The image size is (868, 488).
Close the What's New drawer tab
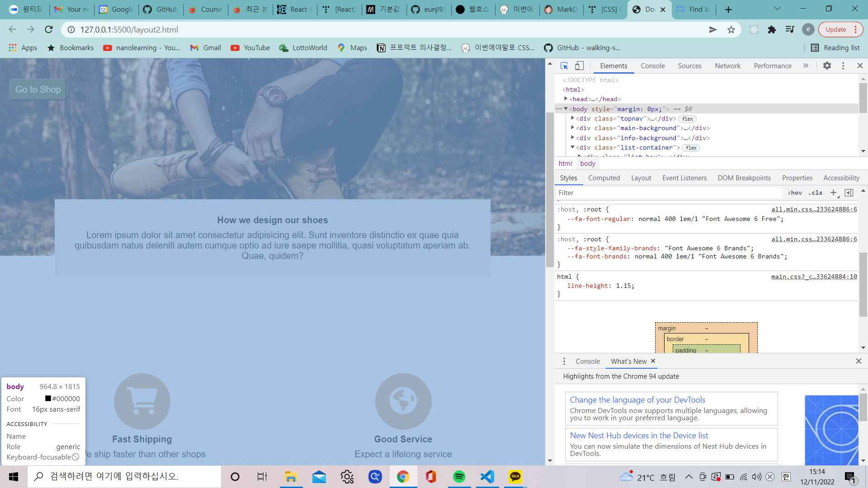pos(653,361)
